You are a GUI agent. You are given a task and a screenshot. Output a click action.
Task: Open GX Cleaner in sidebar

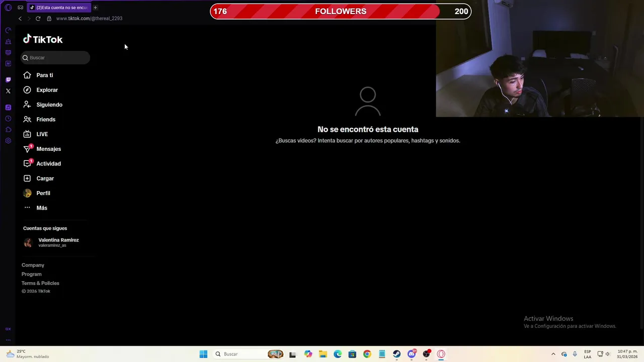(8, 42)
